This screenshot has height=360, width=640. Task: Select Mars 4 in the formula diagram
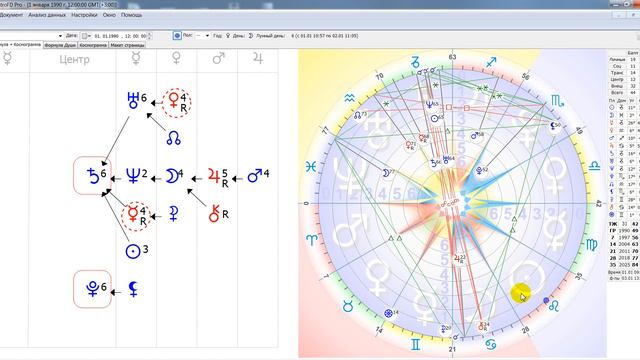258,176
